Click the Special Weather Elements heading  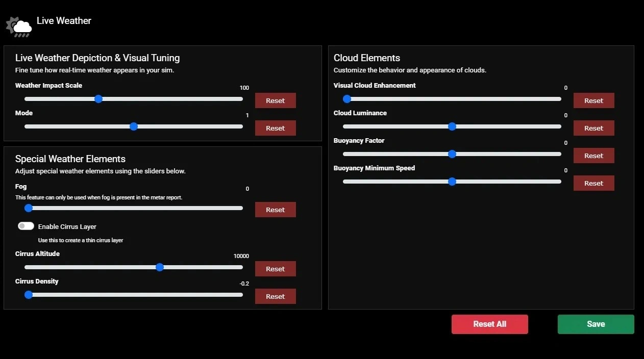tap(70, 159)
